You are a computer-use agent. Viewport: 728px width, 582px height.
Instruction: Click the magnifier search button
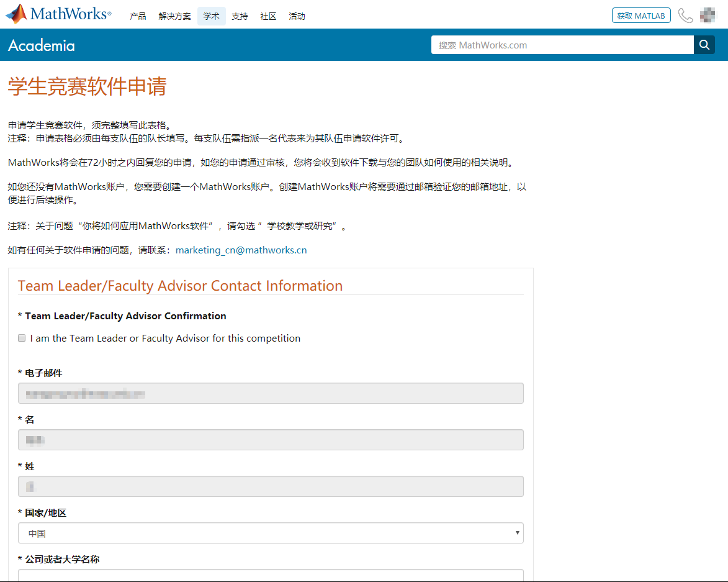click(x=704, y=45)
